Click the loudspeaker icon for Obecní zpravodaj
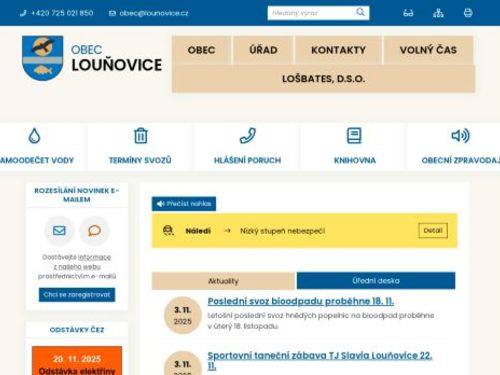 pos(461,136)
